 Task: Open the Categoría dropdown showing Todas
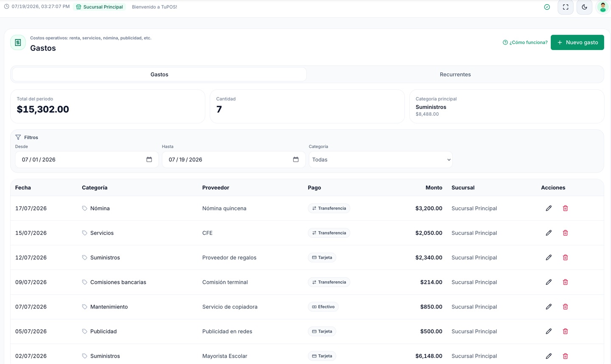381,160
